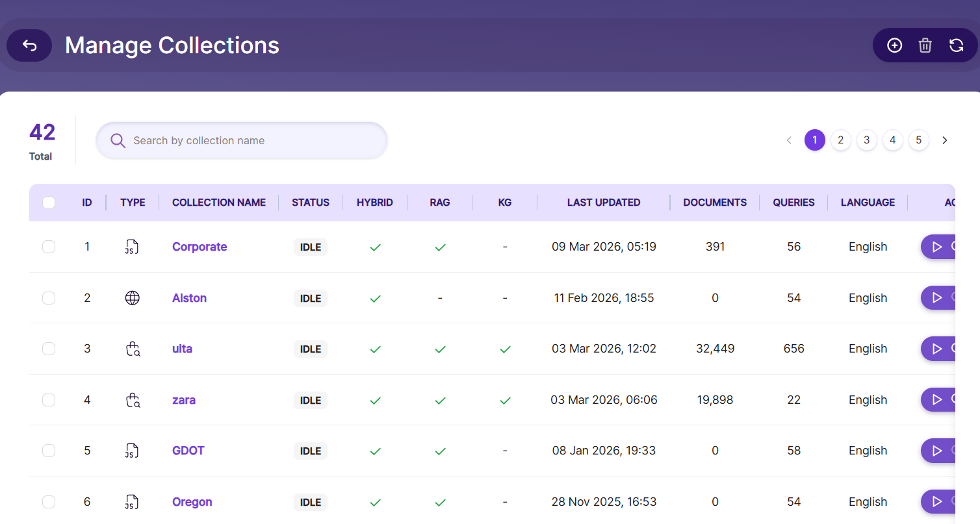The height and width of the screenshot is (524, 980).
Task: Click Corporate's JSON file type icon
Action: [132, 247]
